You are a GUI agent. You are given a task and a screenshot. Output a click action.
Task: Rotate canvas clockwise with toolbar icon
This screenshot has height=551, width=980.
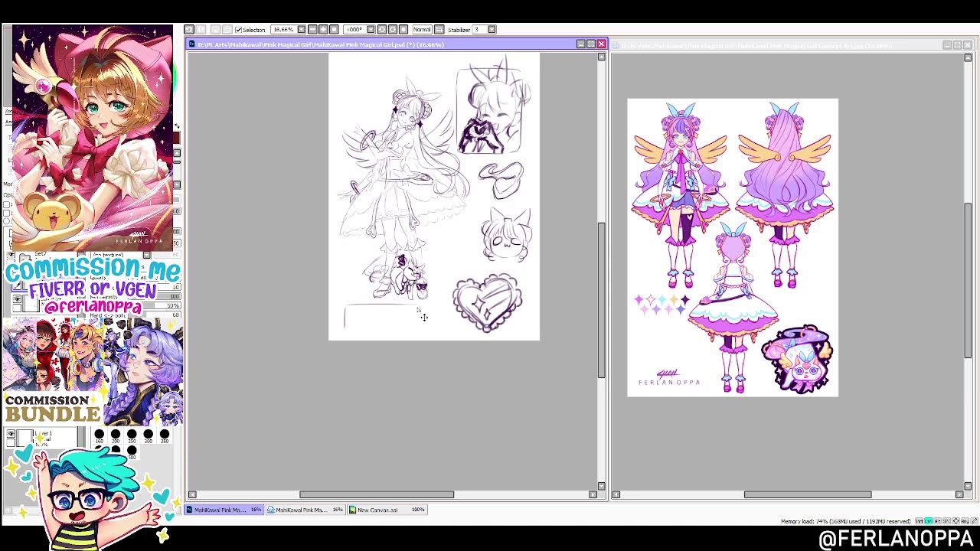pos(393,30)
